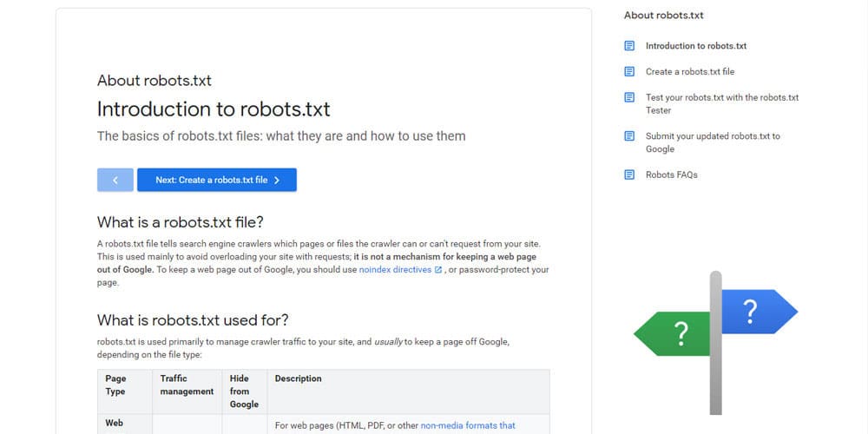Click document icon beside Submit your updated robots.txt
This screenshot has height=434, width=868.
point(629,136)
